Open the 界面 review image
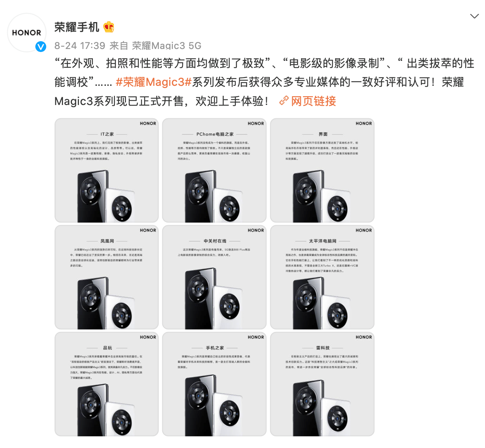The width and height of the screenshot is (485, 448). [x=322, y=170]
